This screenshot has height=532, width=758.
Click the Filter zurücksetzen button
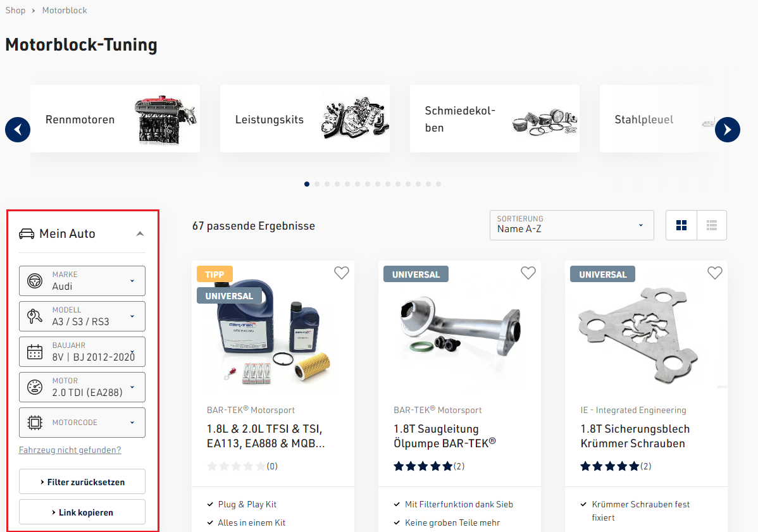point(82,482)
